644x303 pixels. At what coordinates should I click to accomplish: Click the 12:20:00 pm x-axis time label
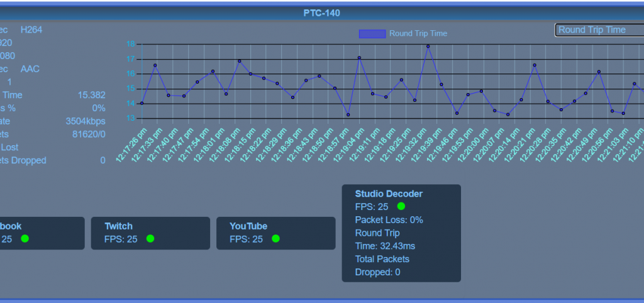click(x=473, y=146)
